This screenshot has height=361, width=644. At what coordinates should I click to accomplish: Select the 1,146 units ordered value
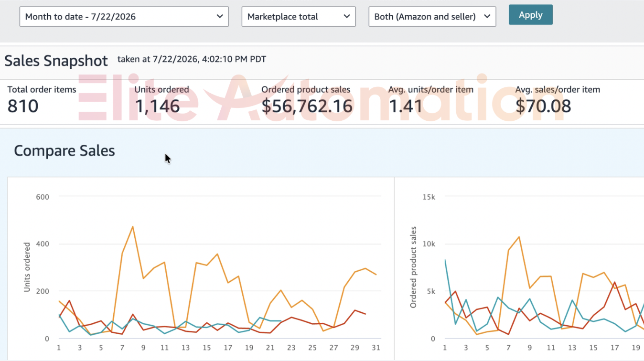pos(157,106)
